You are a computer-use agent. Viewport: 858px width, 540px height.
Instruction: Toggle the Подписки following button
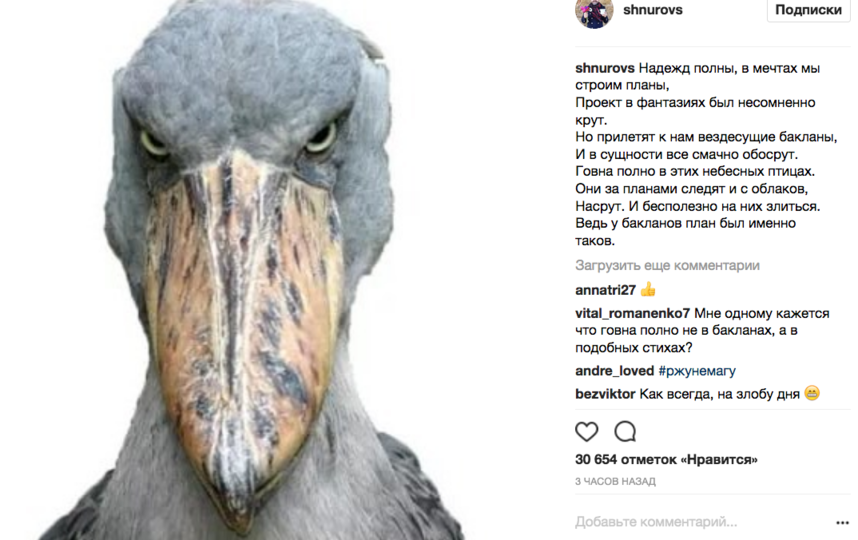click(x=808, y=10)
